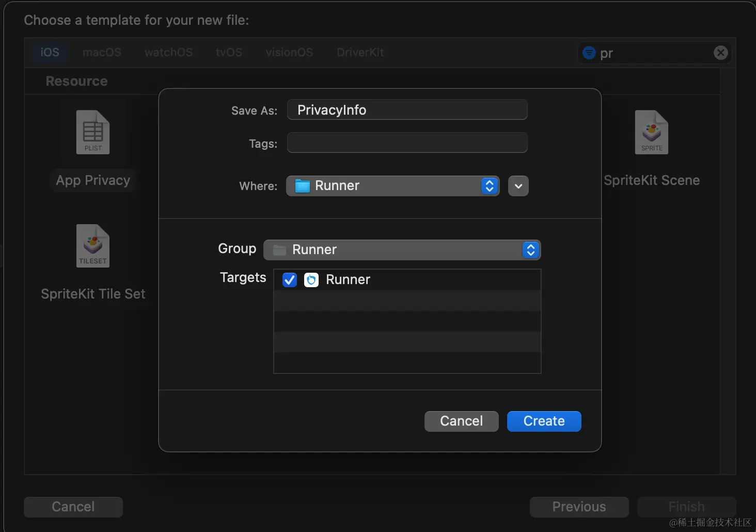The image size is (756, 532).
Task: Uncheck the Runner target checkbox
Action: coord(290,280)
